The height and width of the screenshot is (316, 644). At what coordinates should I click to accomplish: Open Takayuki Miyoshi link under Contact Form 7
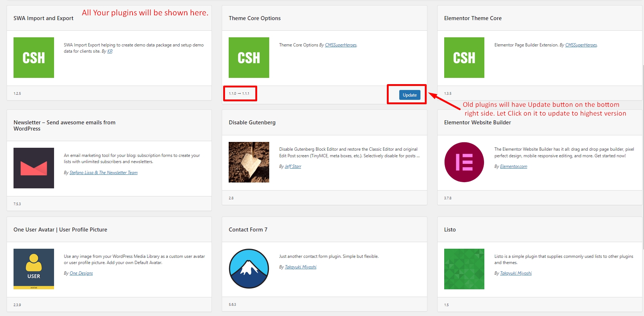(300, 267)
